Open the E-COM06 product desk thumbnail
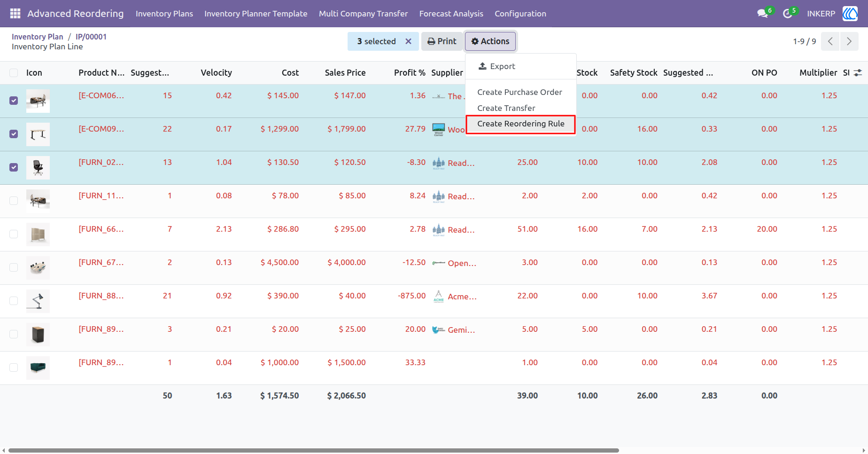The height and width of the screenshot is (454, 868). click(38, 101)
